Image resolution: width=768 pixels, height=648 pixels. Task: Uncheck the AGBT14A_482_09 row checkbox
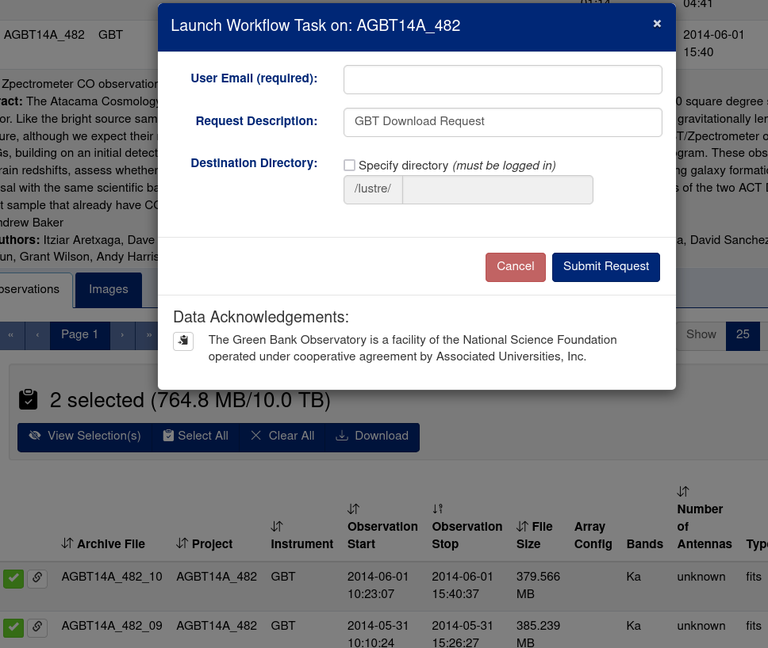(x=13, y=627)
